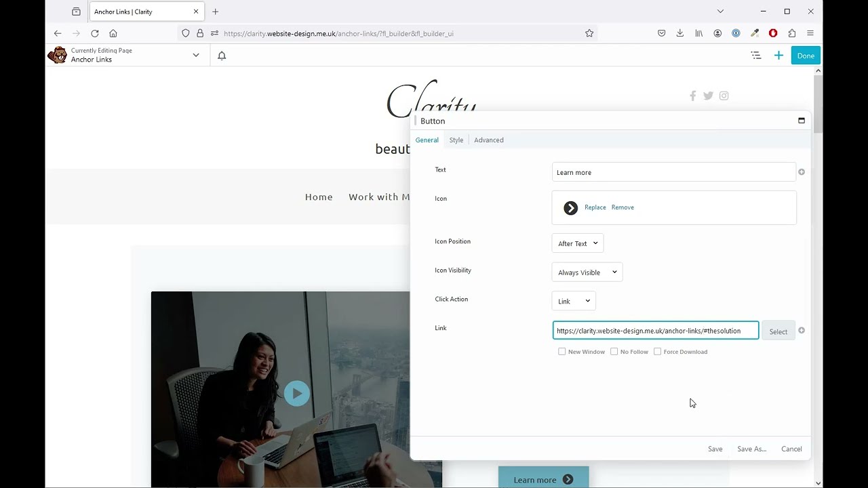Switch to the Style tab

[456, 140]
